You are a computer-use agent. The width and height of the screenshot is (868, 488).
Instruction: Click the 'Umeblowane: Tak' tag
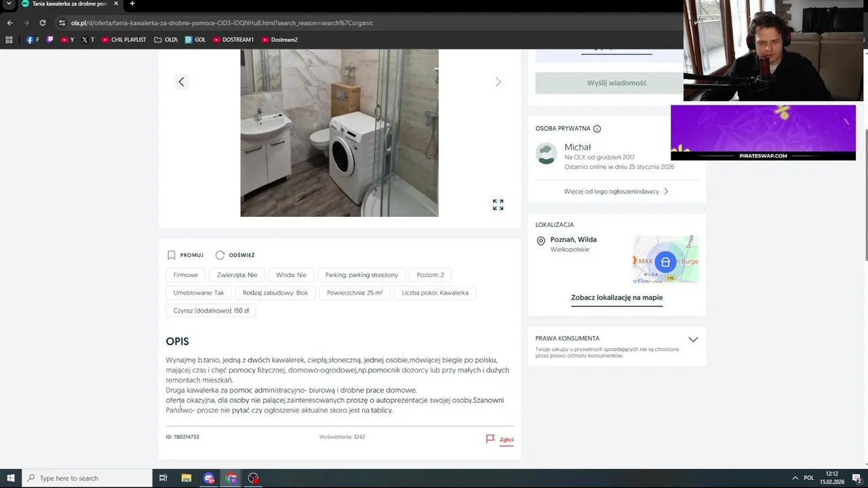[x=199, y=293]
